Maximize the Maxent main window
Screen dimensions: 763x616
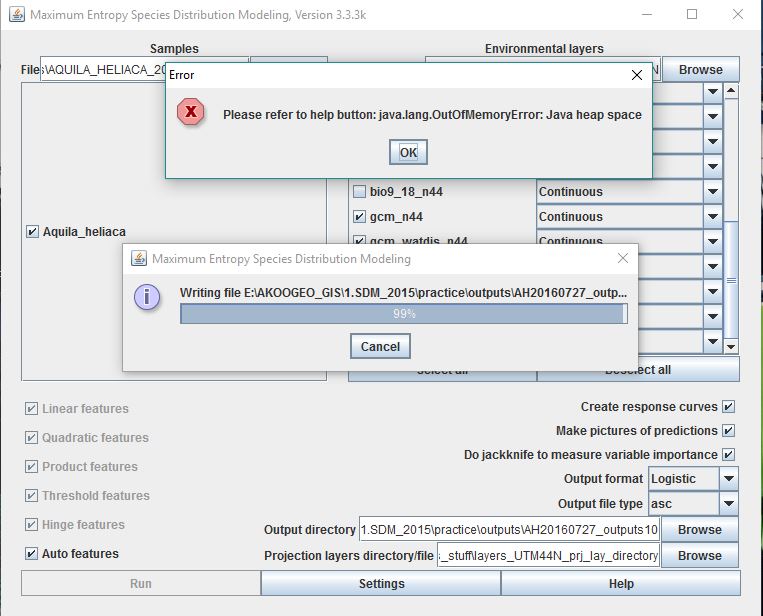691,14
